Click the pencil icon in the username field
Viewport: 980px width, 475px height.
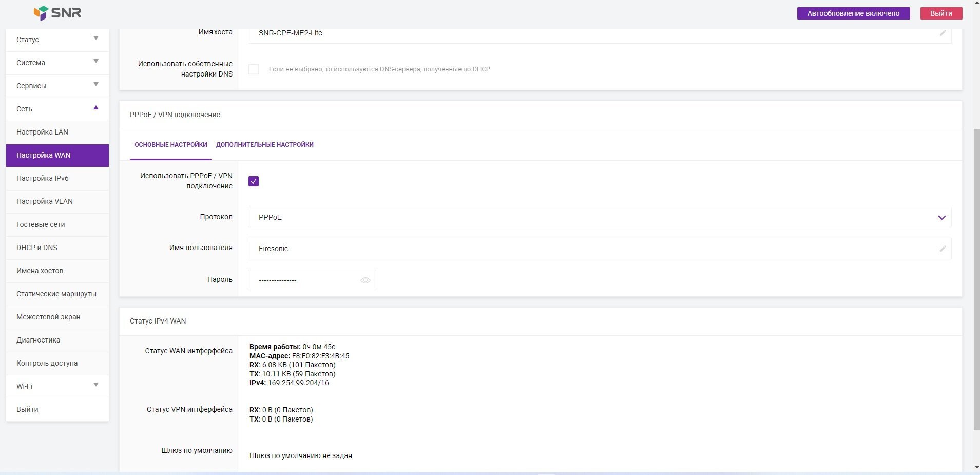click(943, 249)
